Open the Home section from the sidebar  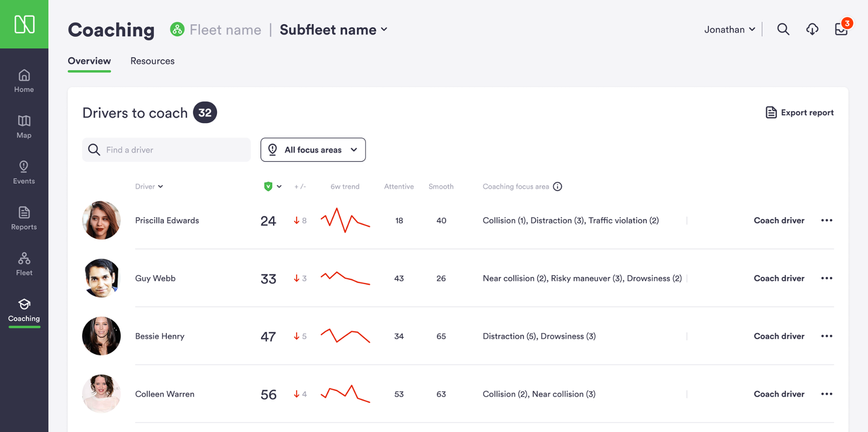click(24, 80)
